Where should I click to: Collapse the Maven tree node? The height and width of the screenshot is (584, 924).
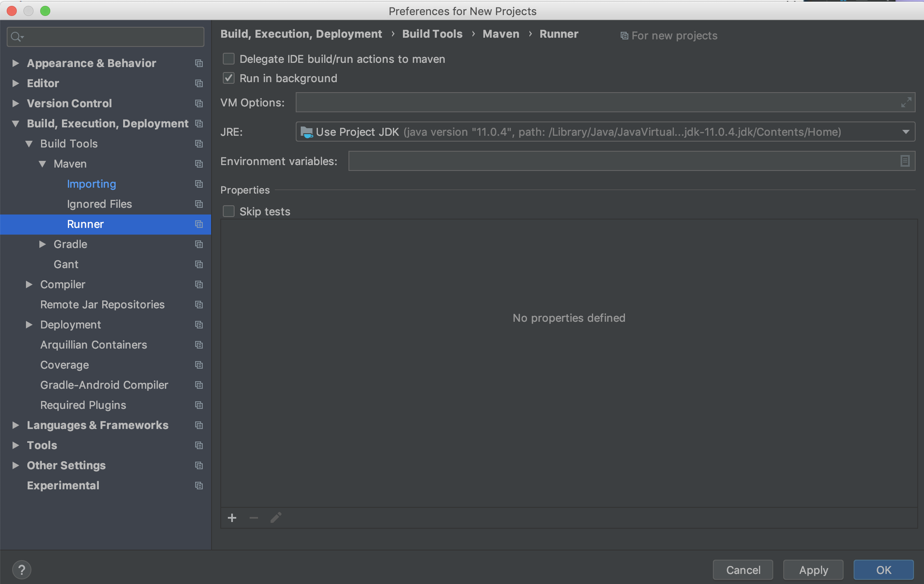[42, 164]
